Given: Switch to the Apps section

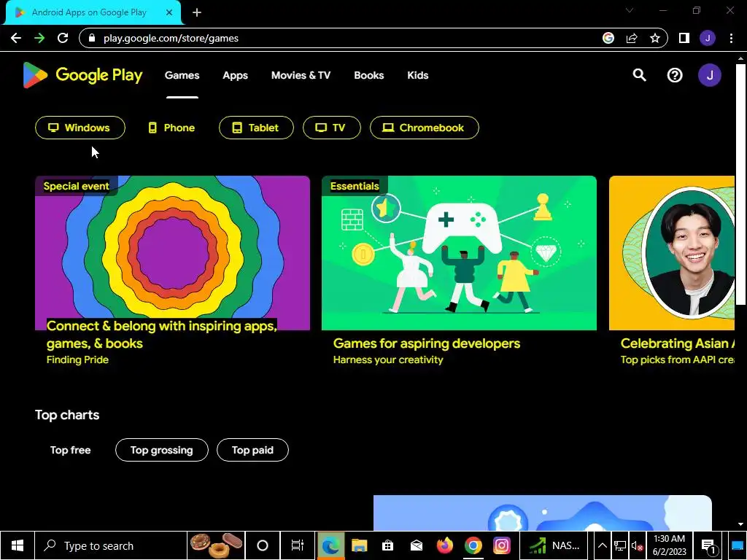Looking at the screenshot, I should [236, 75].
